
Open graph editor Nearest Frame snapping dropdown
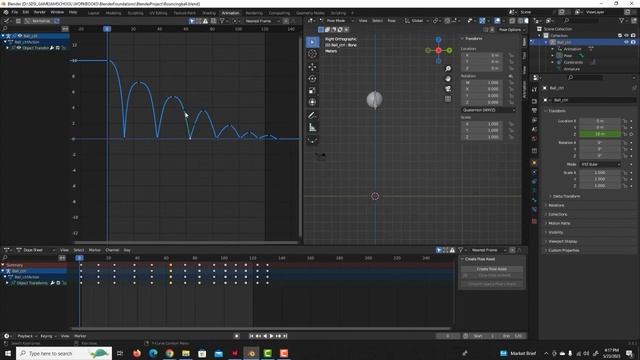(262, 21)
